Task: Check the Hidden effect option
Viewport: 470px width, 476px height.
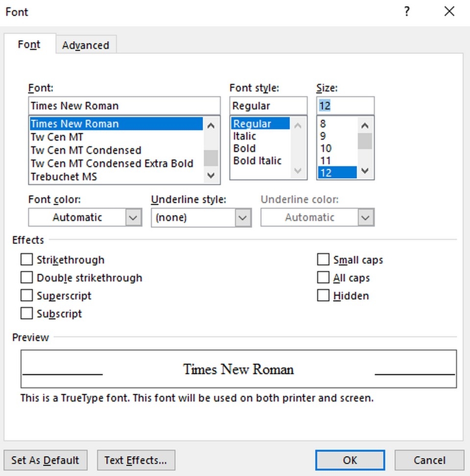Action: [x=323, y=296]
